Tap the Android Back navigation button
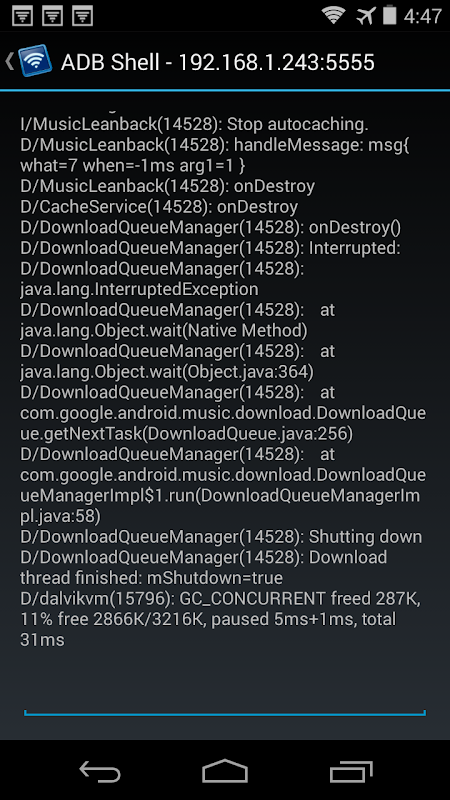Screen dimensions: 450x800 click(x=100, y=770)
